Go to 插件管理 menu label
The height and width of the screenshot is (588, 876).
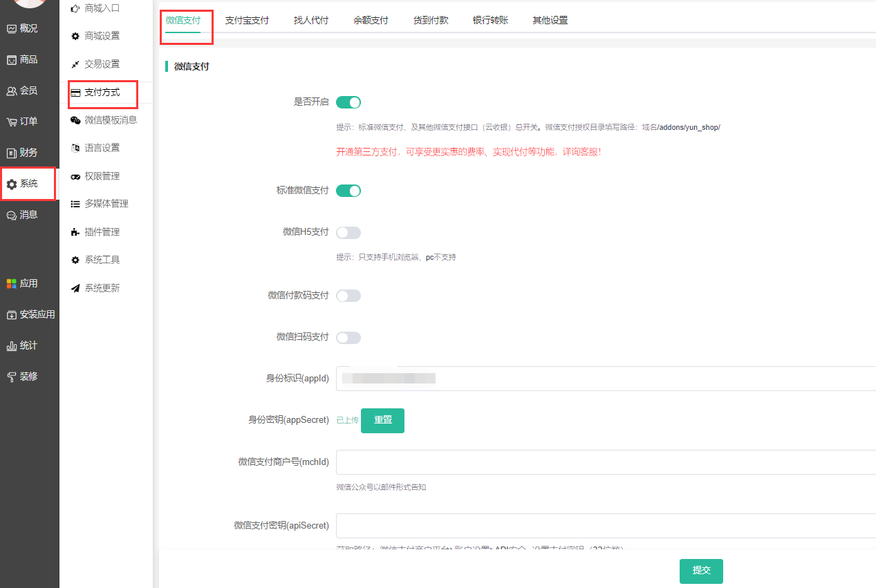pos(102,232)
